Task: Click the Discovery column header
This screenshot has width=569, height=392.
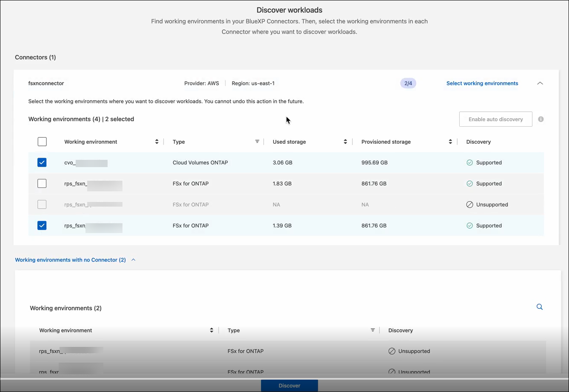Action: [478, 142]
